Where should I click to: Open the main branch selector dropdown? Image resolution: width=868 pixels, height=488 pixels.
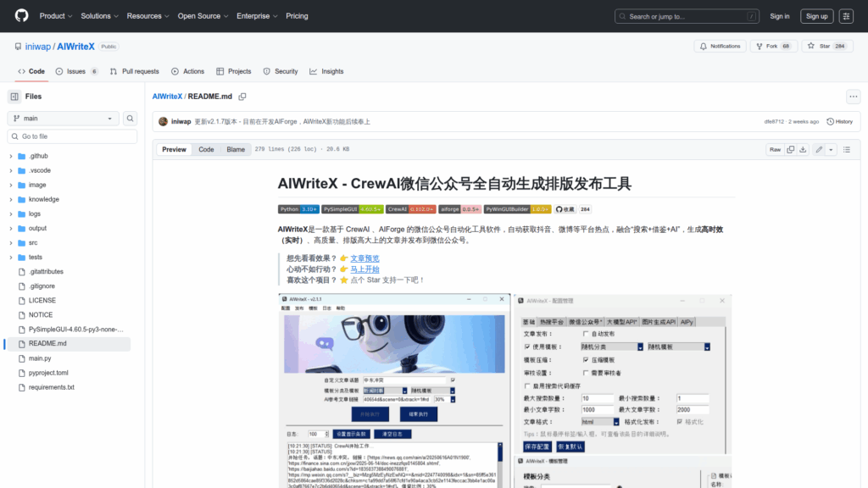(x=63, y=119)
